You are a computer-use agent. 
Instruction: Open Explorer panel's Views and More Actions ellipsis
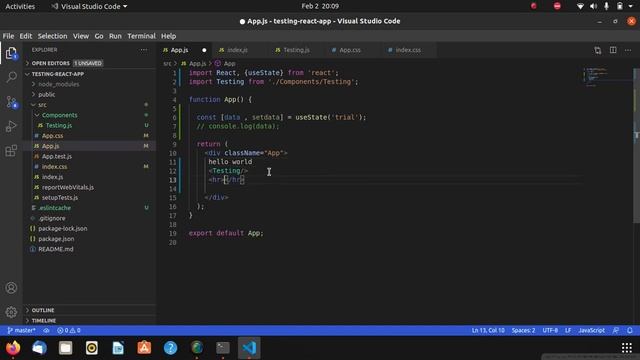pos(144,50)
